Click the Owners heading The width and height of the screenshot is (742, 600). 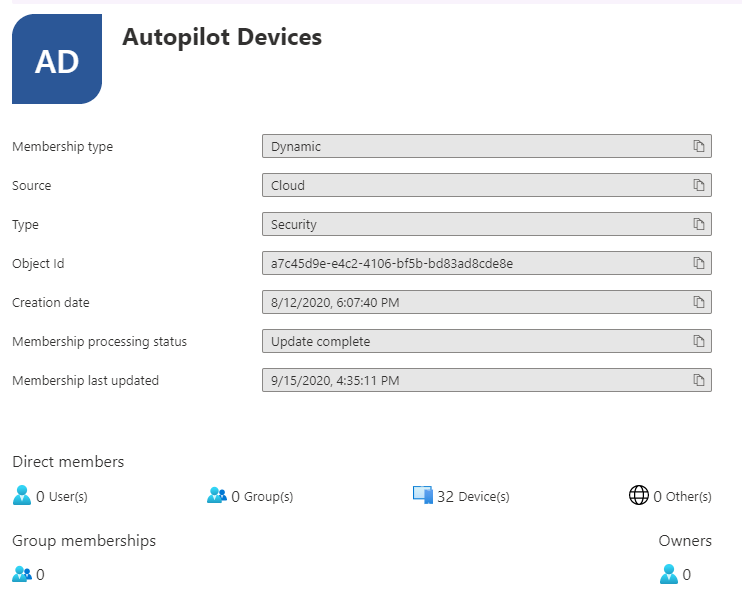(x=685, y=541)
